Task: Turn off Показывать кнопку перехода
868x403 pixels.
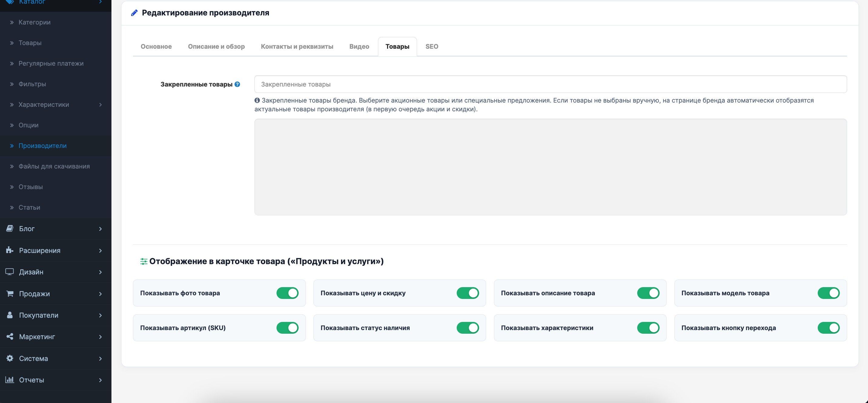Action: pos(829,328)
